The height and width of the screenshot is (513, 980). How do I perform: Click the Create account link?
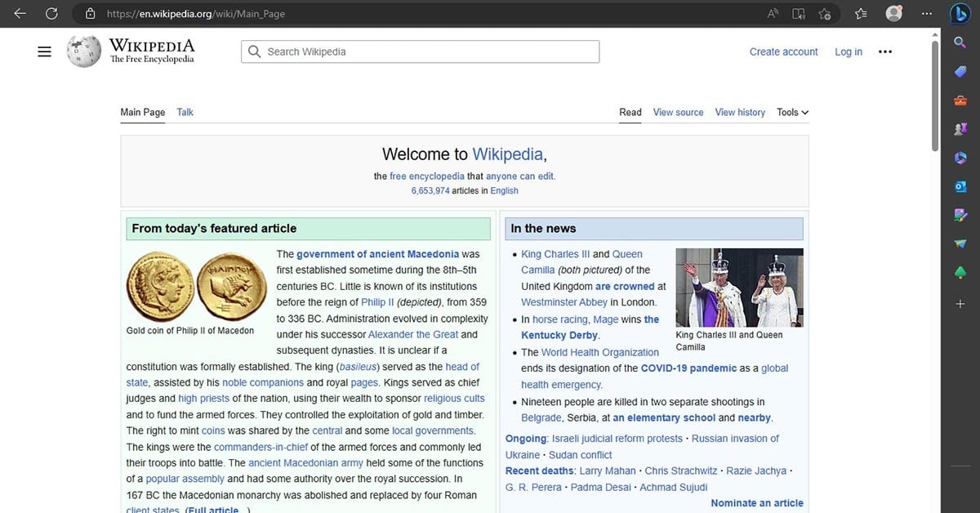pos(783,51)
